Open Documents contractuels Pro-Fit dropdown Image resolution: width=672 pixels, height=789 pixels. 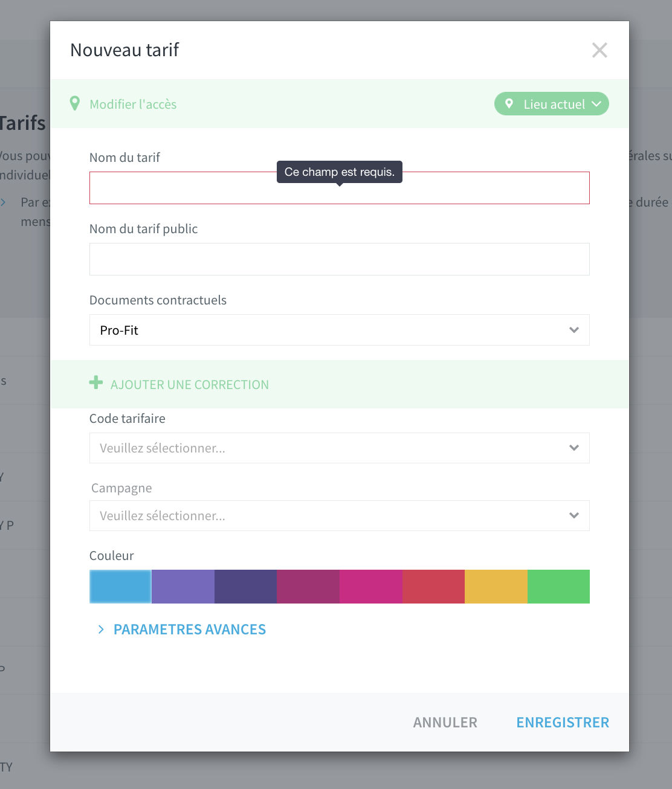tap(340, 330)
